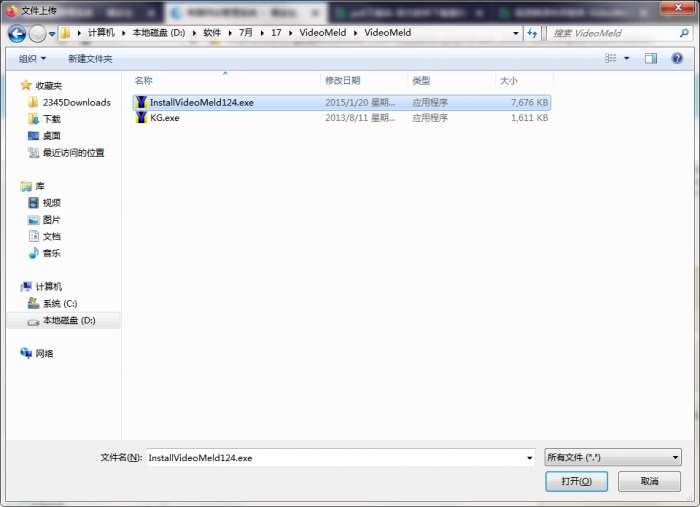Viewport: 700px width, 507px height.
Task: Sort by 类型 column header
Action: (x=421, y=80)
